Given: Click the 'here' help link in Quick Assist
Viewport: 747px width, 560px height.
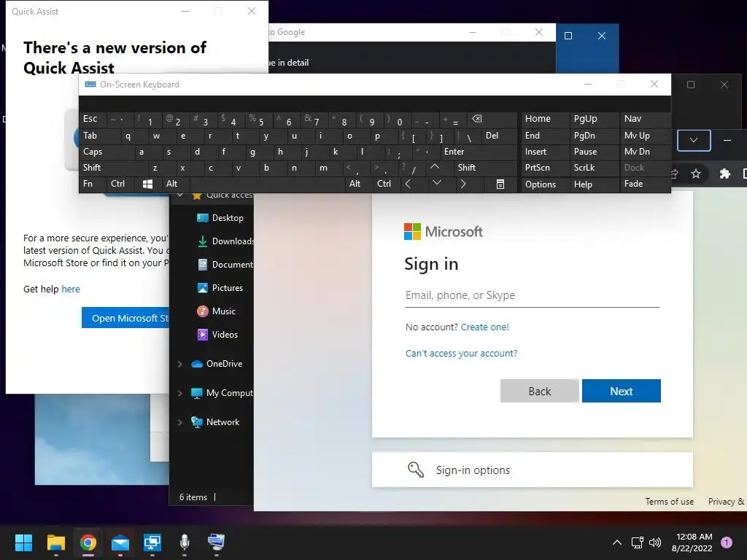Looking at the screenshot, I should (71, 289).
